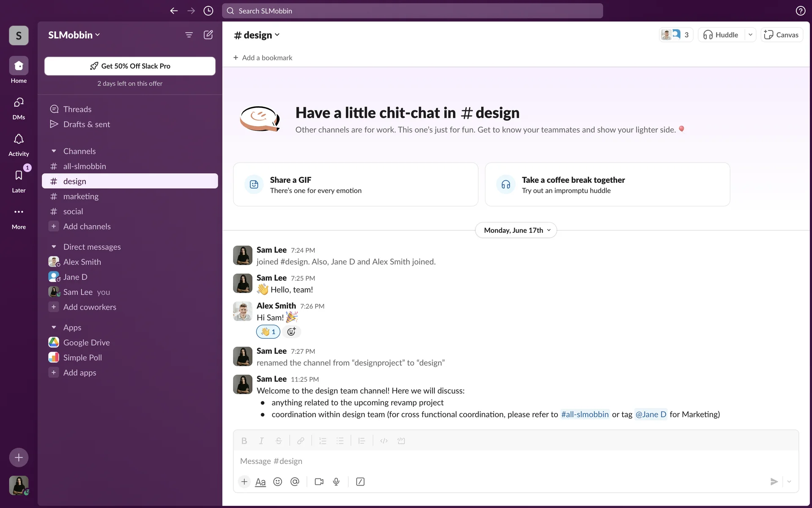Click the add reaction emoji icon

[x=291, y=332]
